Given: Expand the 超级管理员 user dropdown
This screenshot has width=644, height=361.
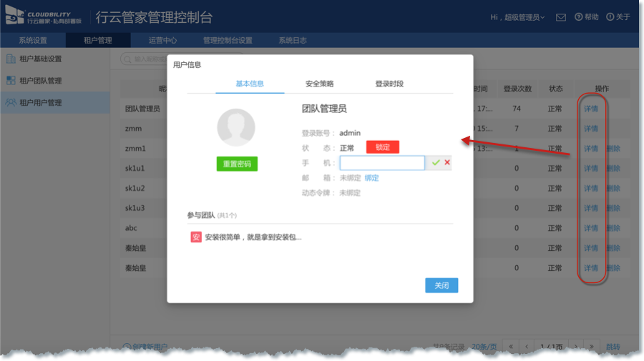Looking at the screenshot, I should click(x=519, y=17).
